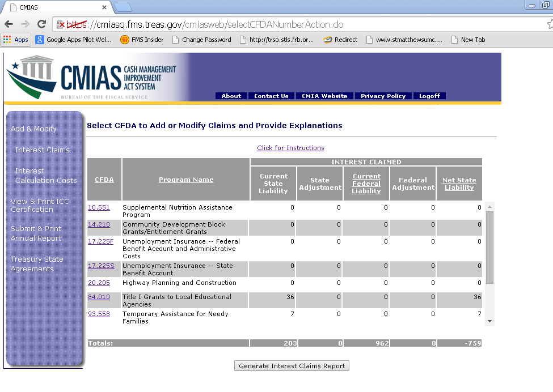Click the Totals Net State Liability -759

click(472, 343)
